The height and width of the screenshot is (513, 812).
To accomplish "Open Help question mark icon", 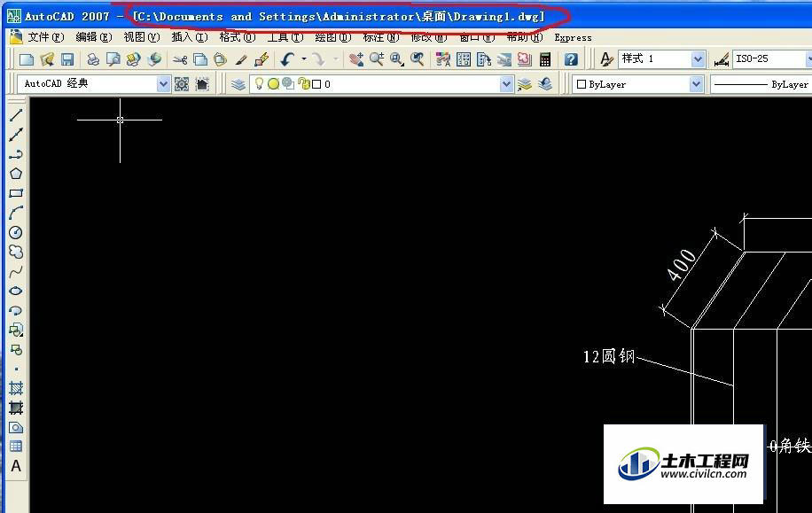I will tap(571, 59).
